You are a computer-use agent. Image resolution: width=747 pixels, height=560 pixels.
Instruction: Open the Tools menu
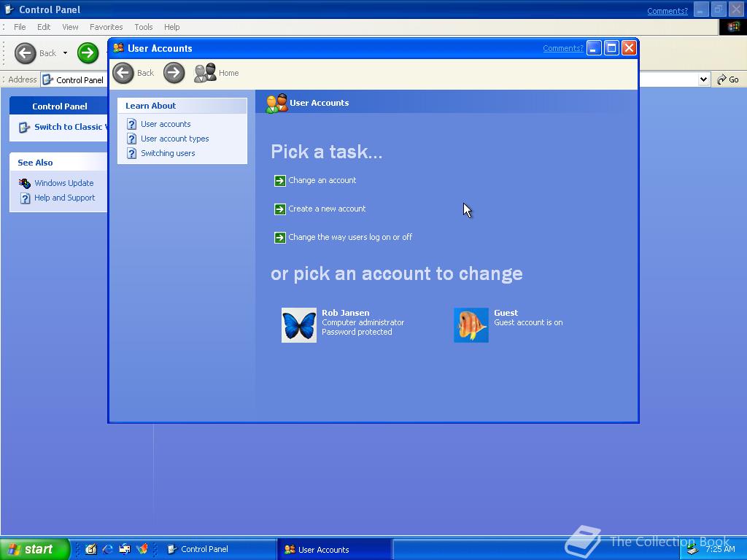coord(143,27)
